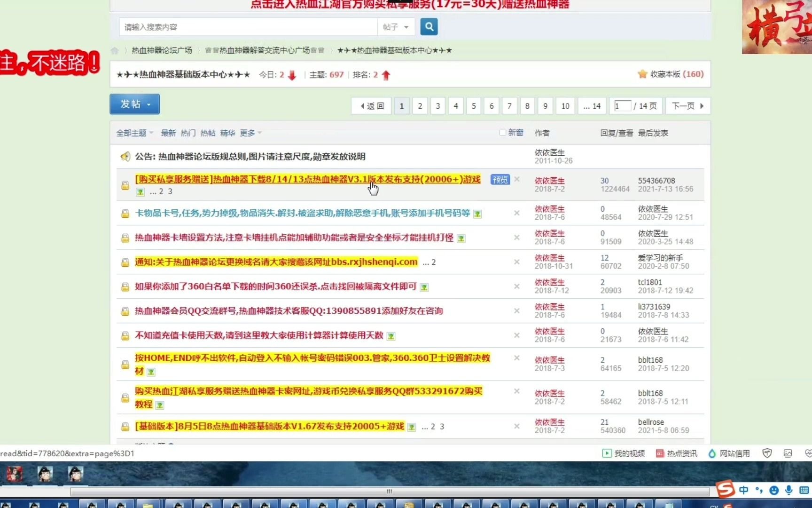Toggle the 新窗 checkbox
This screenshot has height=508, width=812.
point(502,133)
